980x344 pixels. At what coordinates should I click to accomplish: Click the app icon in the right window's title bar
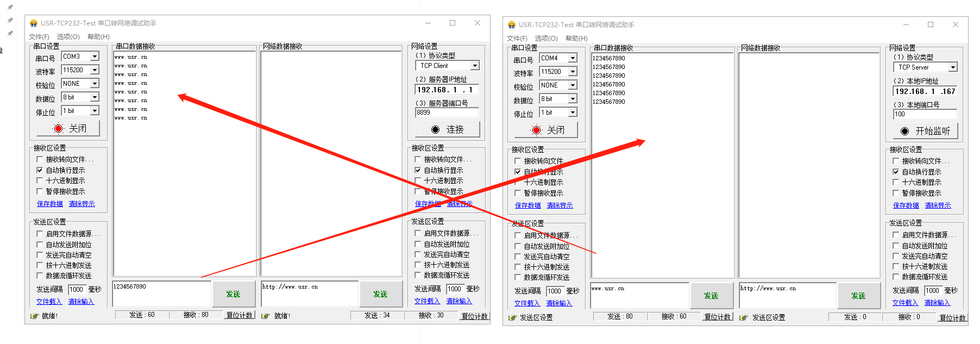[x=511, y=24]
